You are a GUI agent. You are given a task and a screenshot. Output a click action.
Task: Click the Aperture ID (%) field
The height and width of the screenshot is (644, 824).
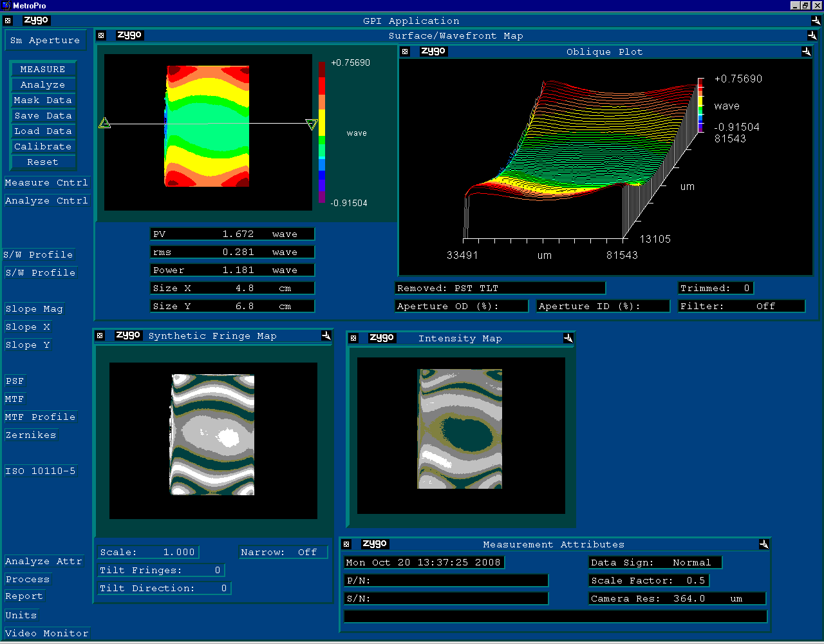(603, 306)
